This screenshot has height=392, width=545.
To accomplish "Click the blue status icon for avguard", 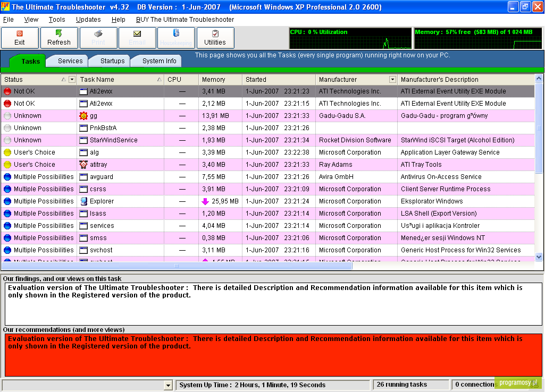I will point(7,177).
